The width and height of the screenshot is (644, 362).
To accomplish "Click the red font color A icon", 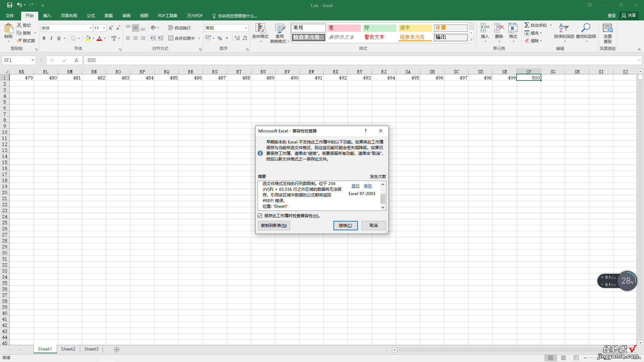I will pos(99,38).
